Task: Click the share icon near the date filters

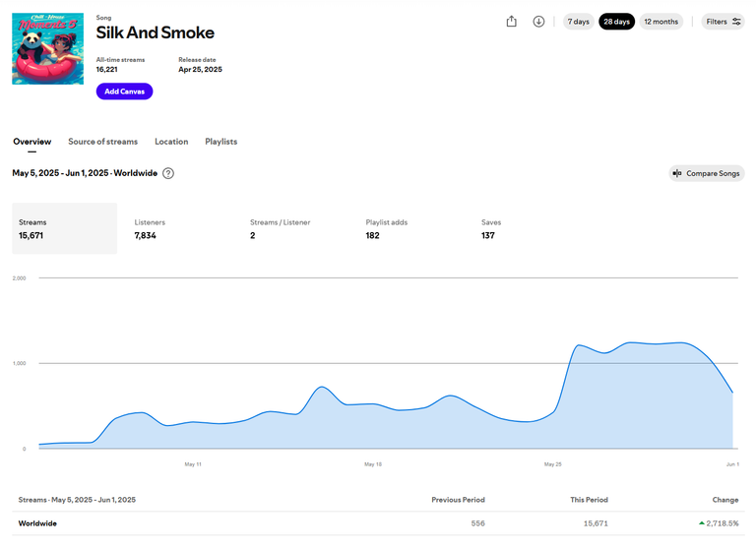Action: tap(512, 22)
